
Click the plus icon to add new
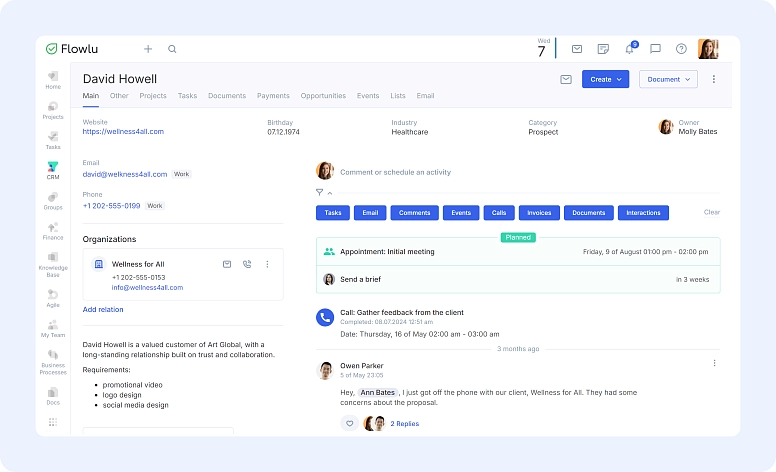[148, 49]
